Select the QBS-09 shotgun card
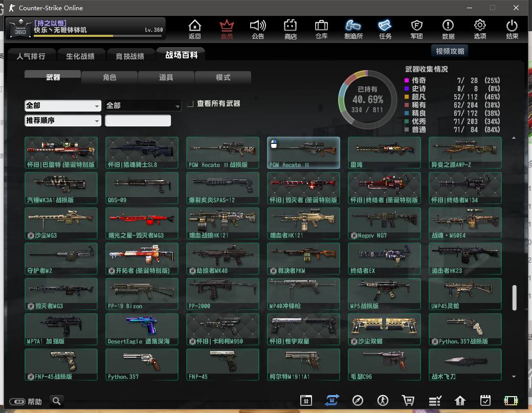The width and height of the screenshot is (532, 413). [x=142, y=188]
